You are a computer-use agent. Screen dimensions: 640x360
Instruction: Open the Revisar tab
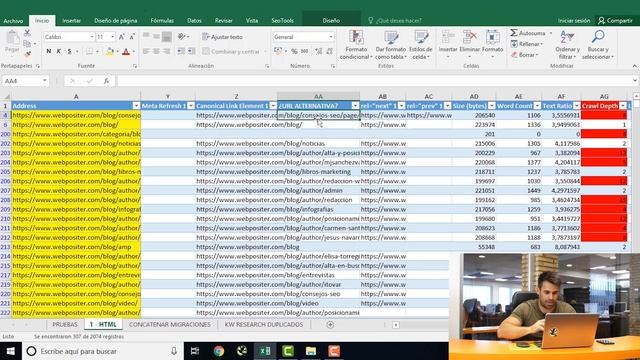point(224,20)
